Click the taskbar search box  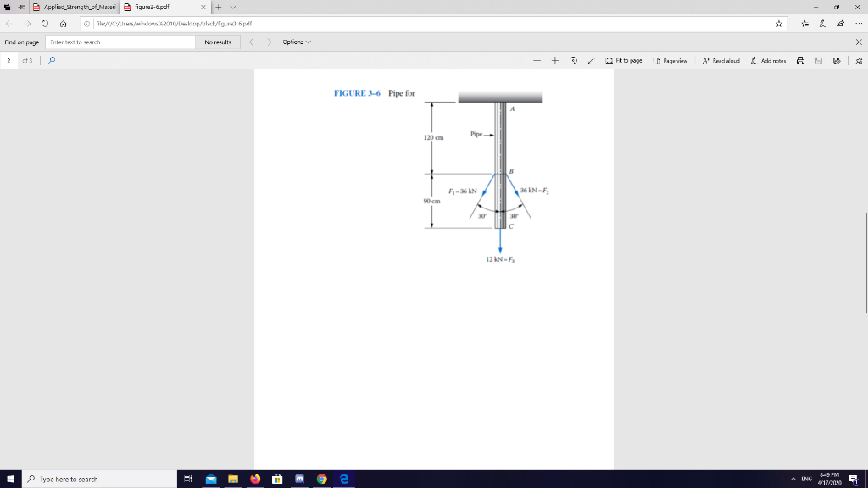click(x=100, y=480)
